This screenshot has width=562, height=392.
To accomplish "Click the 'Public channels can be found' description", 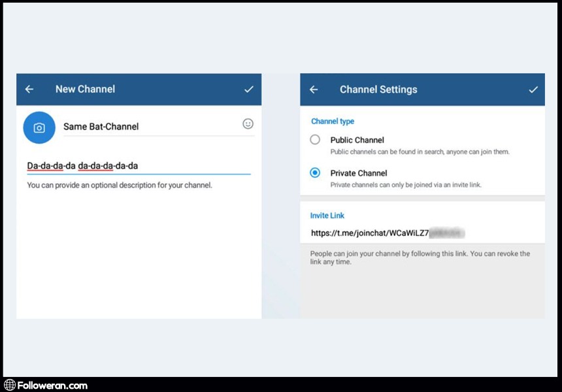I will point(420,152).
